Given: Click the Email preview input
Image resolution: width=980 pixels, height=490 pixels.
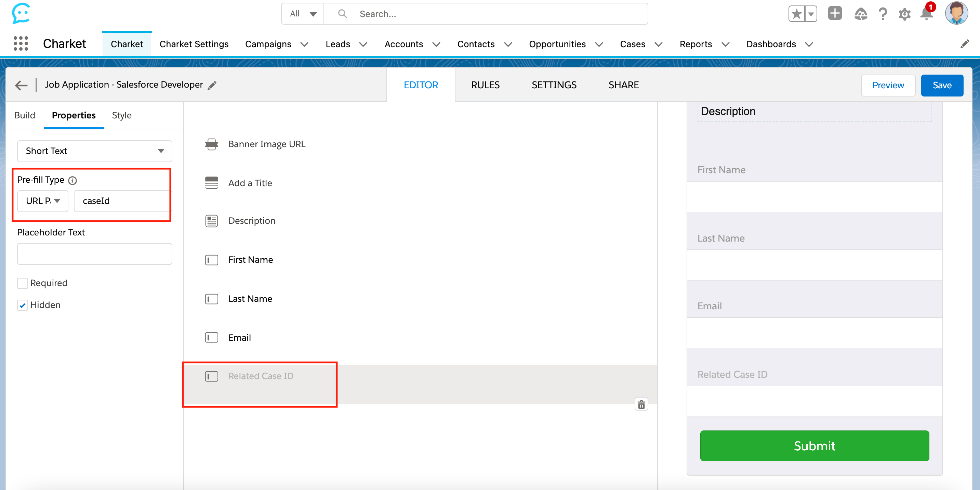Looking at the screenshot, I should point(815,333).
